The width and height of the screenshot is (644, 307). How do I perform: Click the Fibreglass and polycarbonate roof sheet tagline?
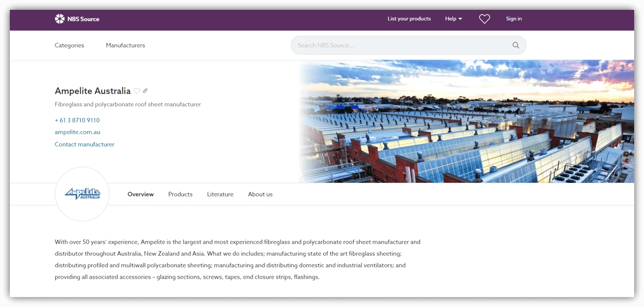point(128,104)
